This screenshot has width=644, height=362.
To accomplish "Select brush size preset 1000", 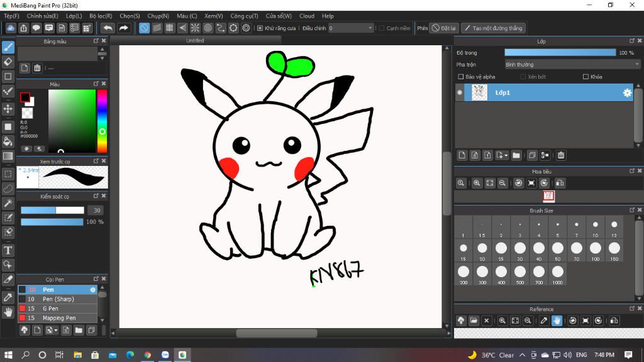I will 557,274.
